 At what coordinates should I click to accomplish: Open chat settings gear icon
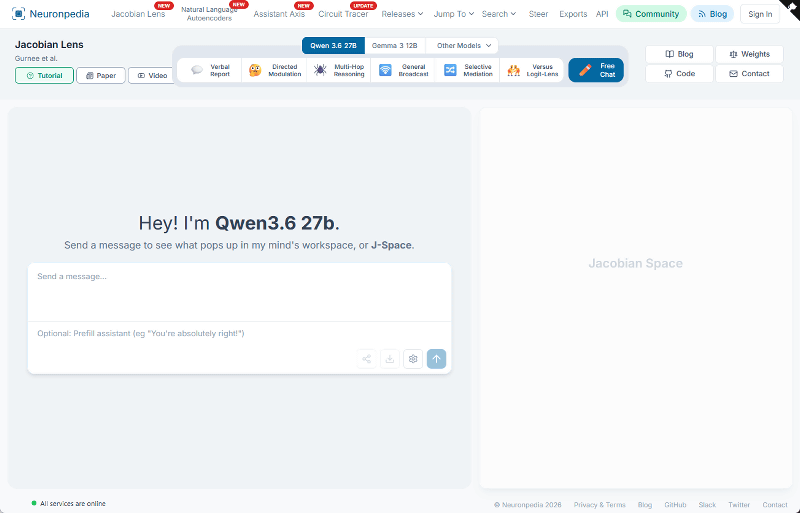pos(413,359)
